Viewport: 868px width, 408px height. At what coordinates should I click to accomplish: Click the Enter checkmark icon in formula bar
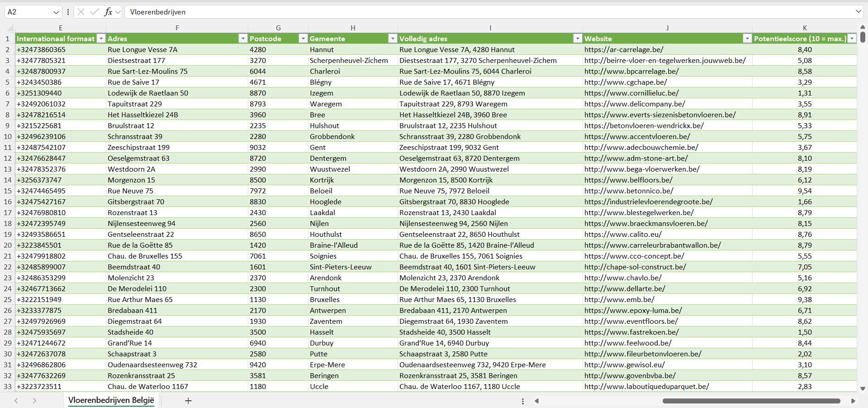pos(94,12)
